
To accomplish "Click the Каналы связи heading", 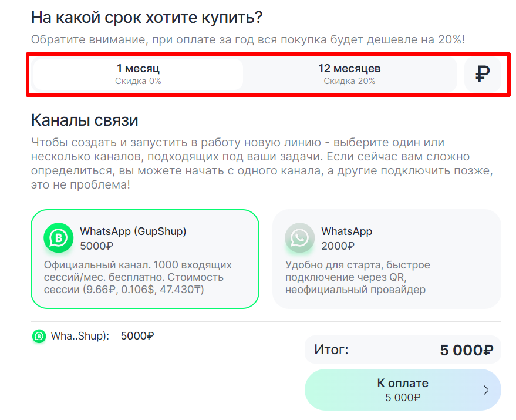I will 85,121.
